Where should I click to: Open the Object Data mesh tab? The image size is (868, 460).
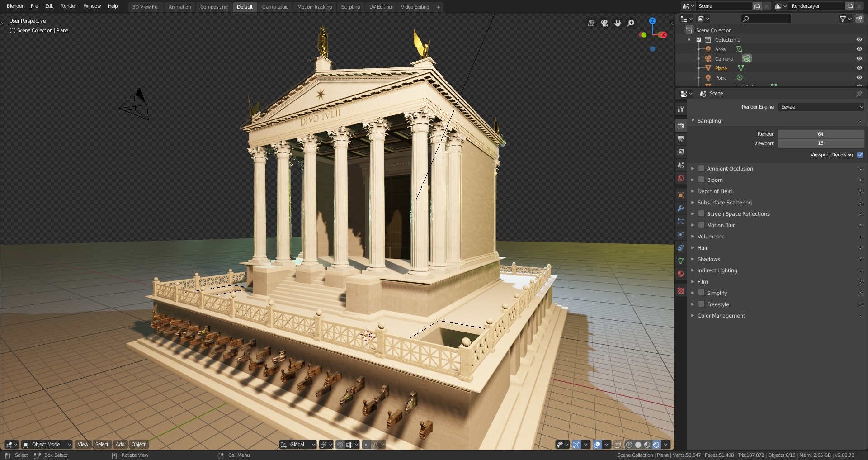point(680,261)
